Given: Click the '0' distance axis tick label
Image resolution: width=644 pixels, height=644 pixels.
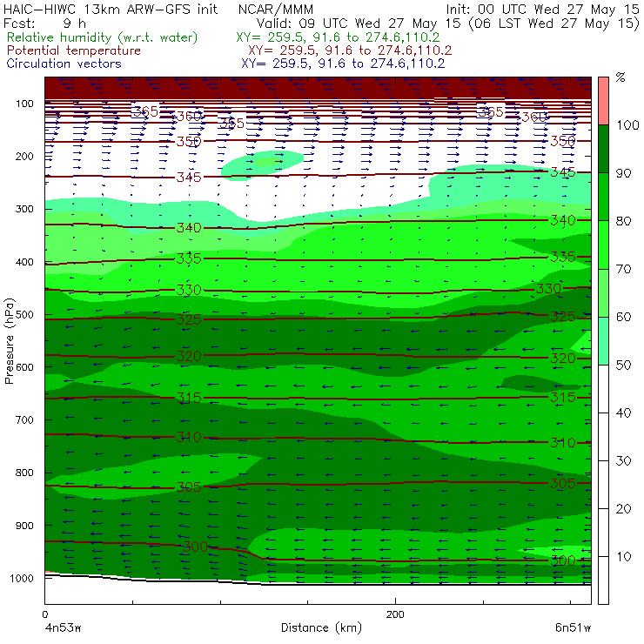Looking at the screenshot, I should (x=44, y=614).
